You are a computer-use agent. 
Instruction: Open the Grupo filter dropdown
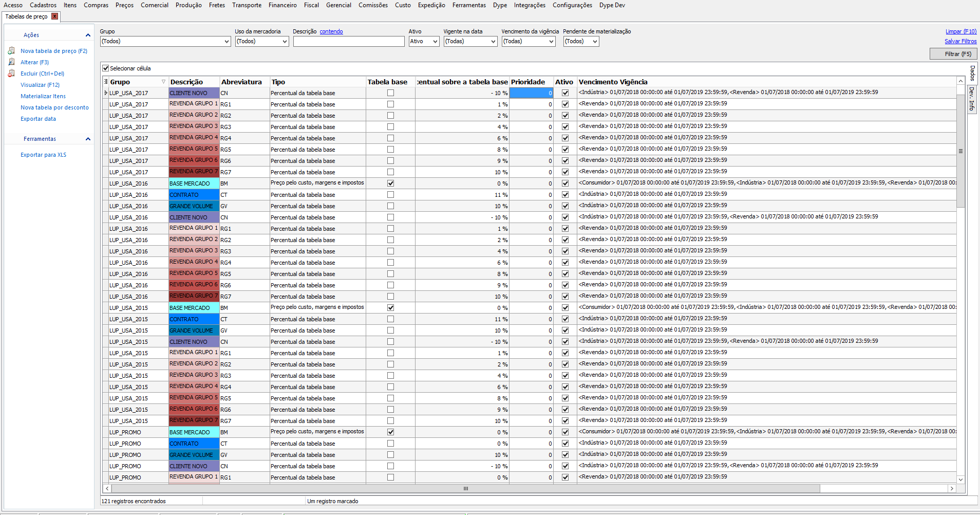pyautogui.click(x=227, y=42)
